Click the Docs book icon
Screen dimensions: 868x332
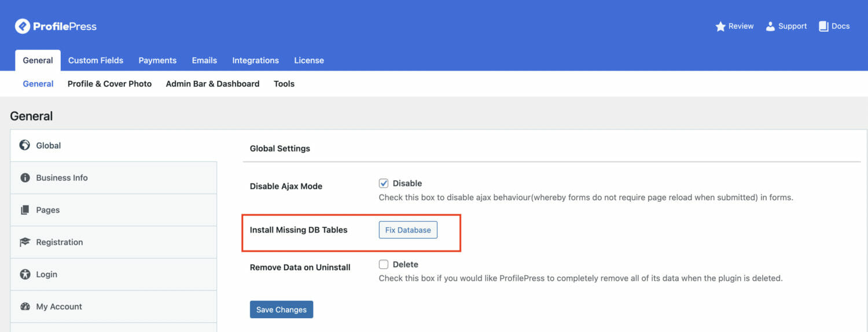(x=823, y=27)
